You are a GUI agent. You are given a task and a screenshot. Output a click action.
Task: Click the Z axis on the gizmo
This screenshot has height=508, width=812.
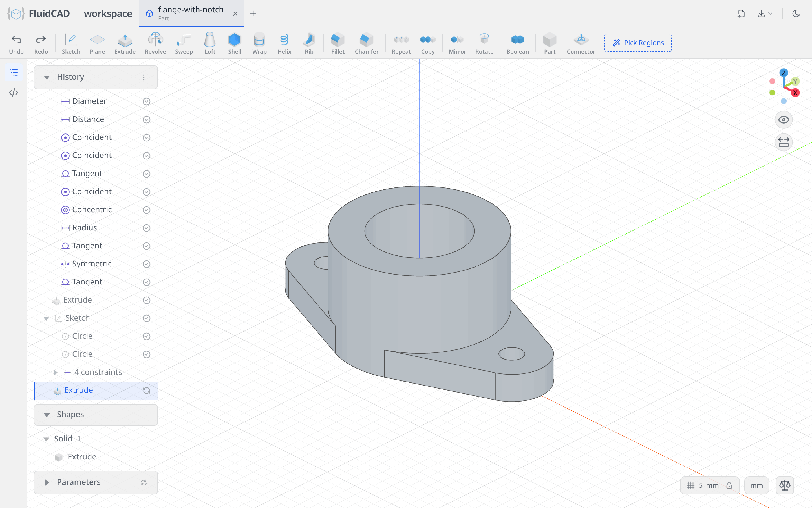(x=784, y=73)
